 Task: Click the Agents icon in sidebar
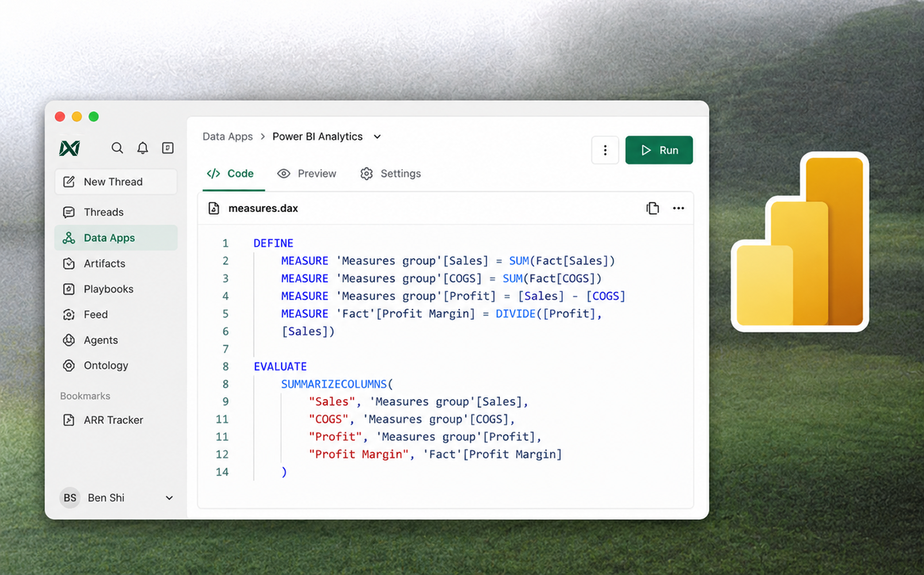coord(69,340)
